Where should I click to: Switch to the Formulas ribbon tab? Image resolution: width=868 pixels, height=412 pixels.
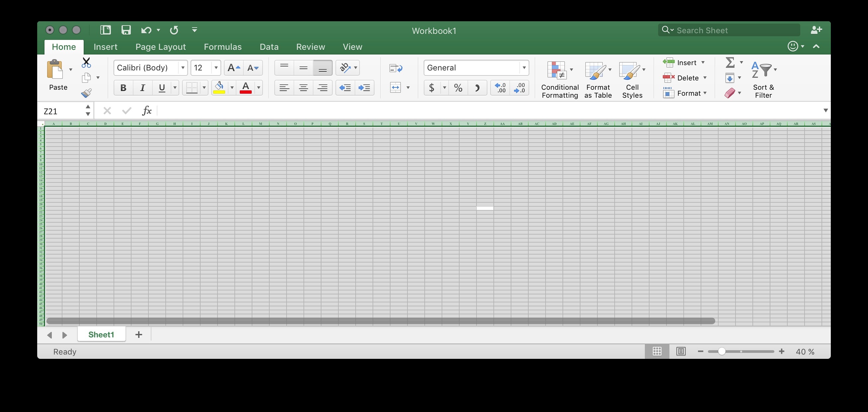[222, 47]
